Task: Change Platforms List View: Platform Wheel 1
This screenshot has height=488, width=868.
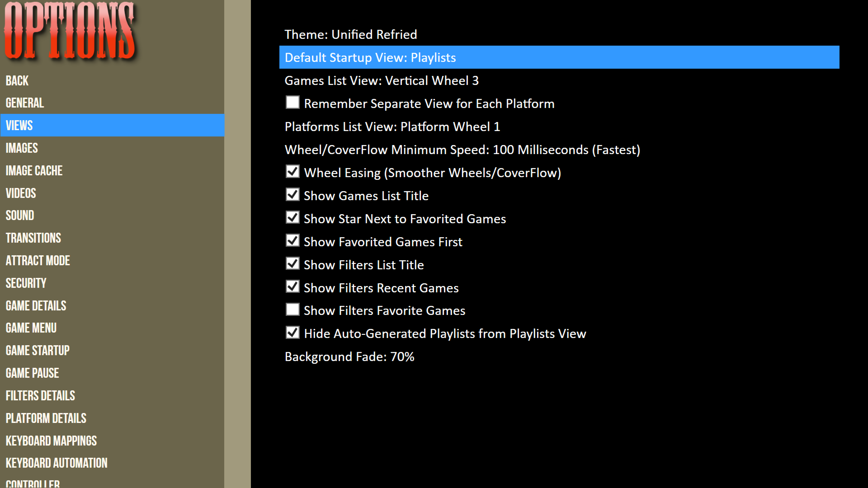Action: coord(559,127)
